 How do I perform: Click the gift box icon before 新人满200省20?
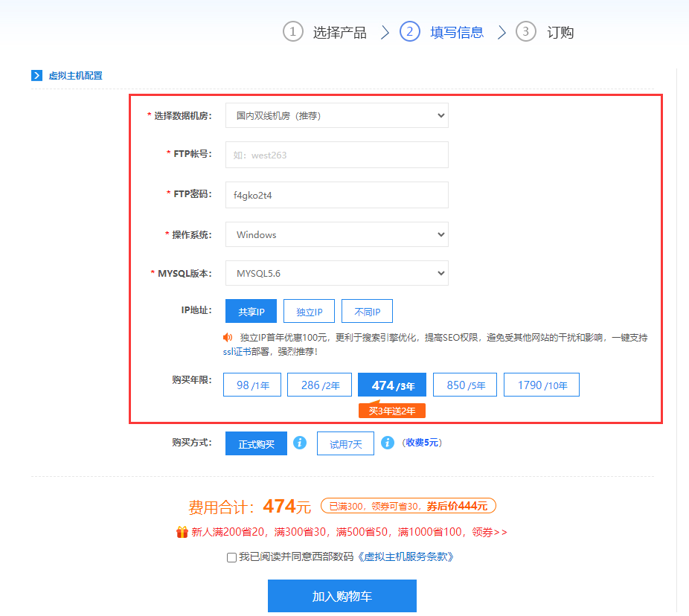pyautogui.click(x=182, y=532)
